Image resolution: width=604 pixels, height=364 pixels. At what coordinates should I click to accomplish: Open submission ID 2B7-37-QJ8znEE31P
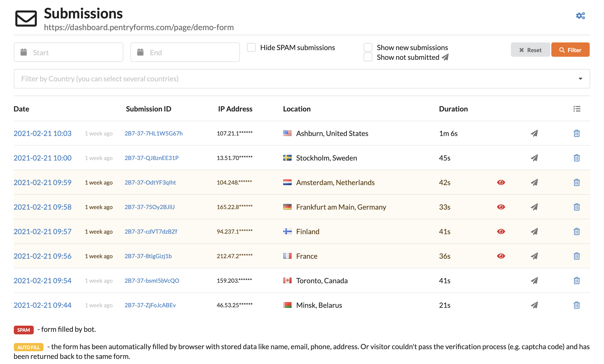[x=151, y=158]
